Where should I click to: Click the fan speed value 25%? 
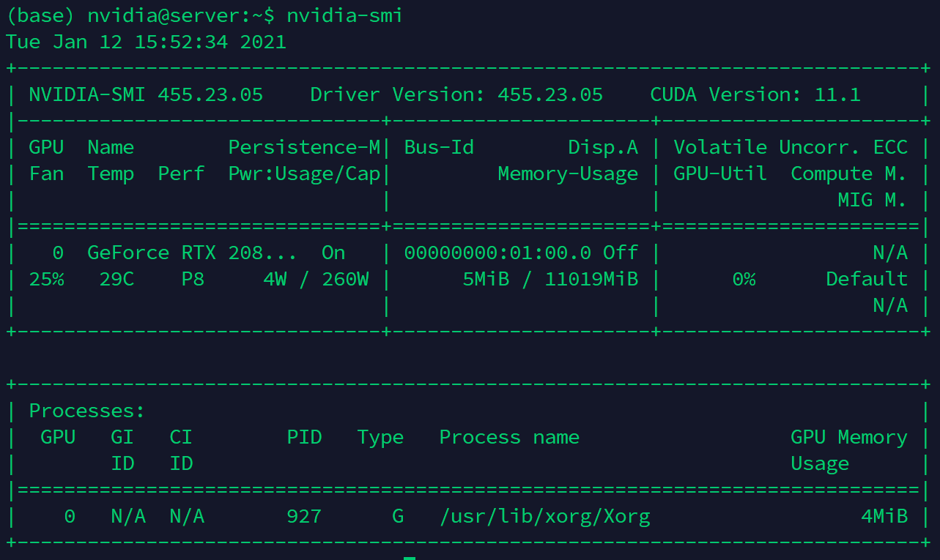(x=46, y=279)
